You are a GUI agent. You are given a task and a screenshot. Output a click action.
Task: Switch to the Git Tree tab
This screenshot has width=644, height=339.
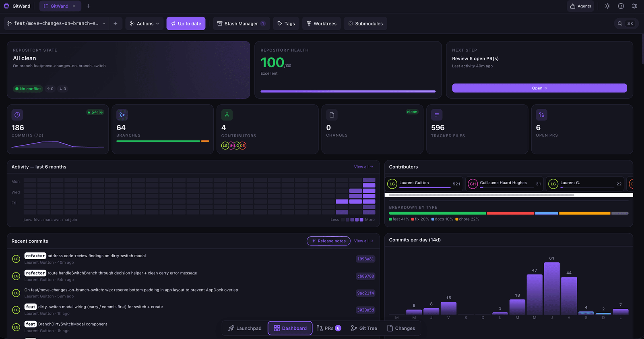[364, 328]
